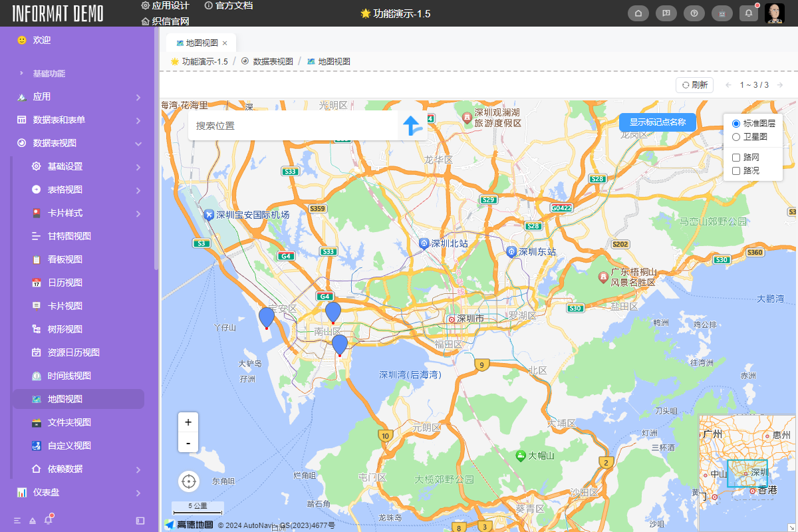Open notifications bell in top bar
This screenshot has height=532, width=798.
tap(750, 13)
